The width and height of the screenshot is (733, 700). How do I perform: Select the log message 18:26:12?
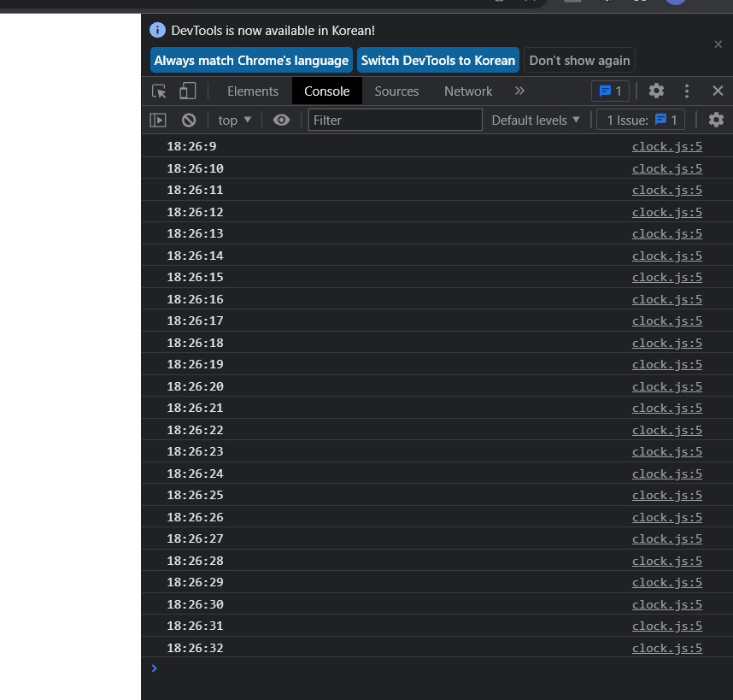pos(195,212)
